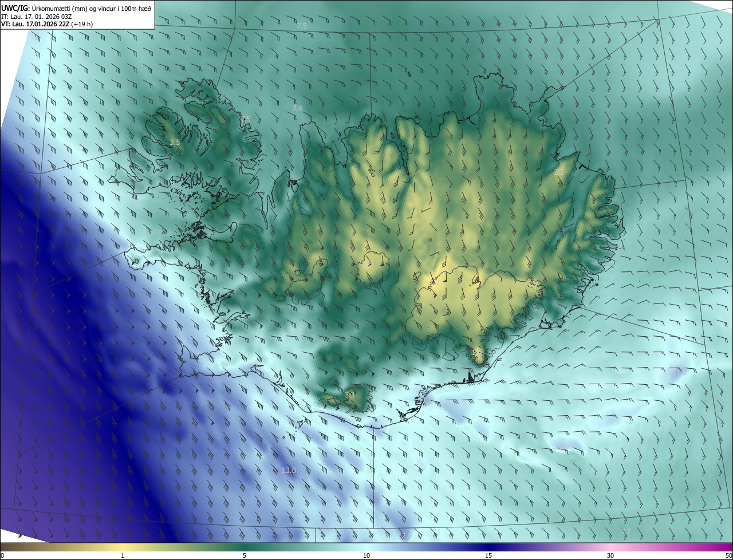
Task: Click the '3.1' value label near the south coast glacier
Action: point(350,395)
